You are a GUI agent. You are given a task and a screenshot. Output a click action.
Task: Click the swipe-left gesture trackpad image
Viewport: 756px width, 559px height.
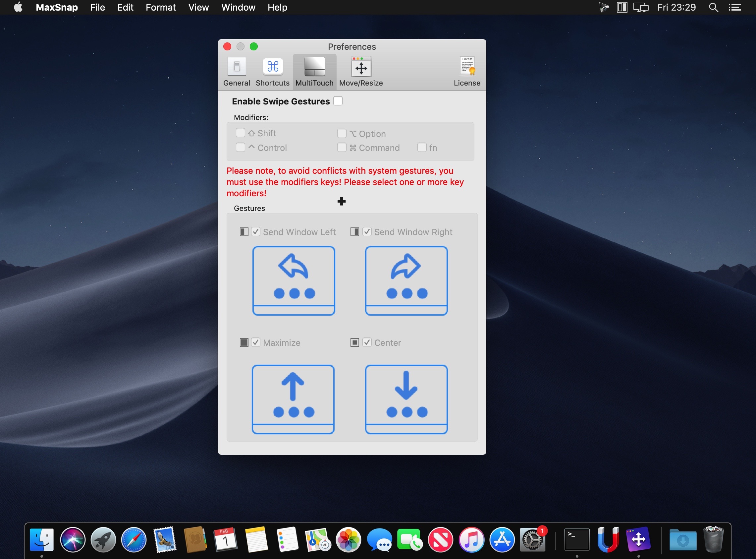[x=294, y=281]
